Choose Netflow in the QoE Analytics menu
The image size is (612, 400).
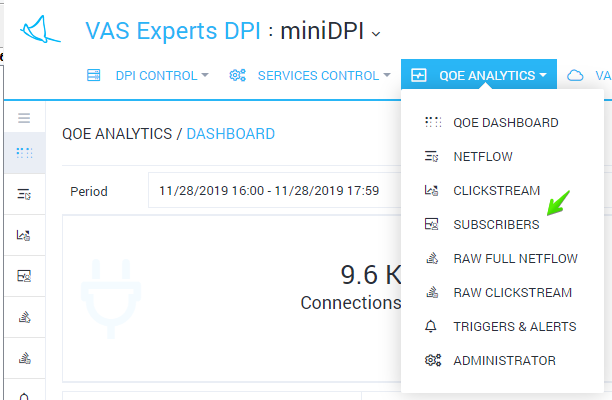tap(484, 157)
